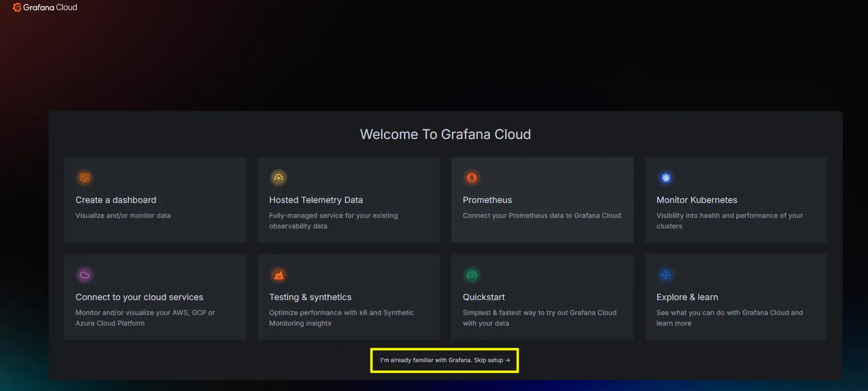The height and width of the screenshot is (391, 868).
Task: Click the Monitor Kubernetes wheel icon
Action: 666,177
